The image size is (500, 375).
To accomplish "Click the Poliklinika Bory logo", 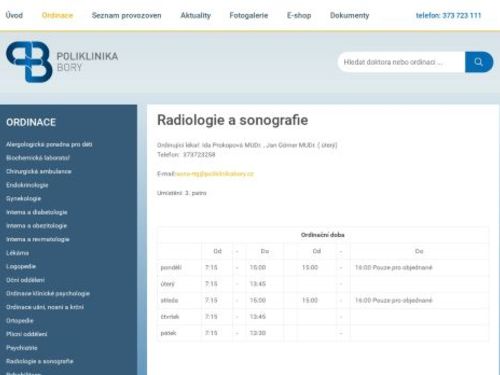I will (x=62, y=62).
